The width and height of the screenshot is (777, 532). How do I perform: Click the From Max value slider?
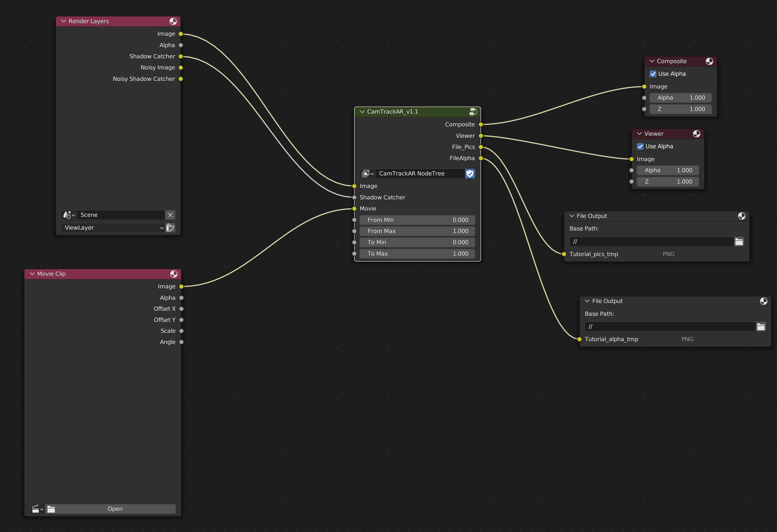pos(417,231)
